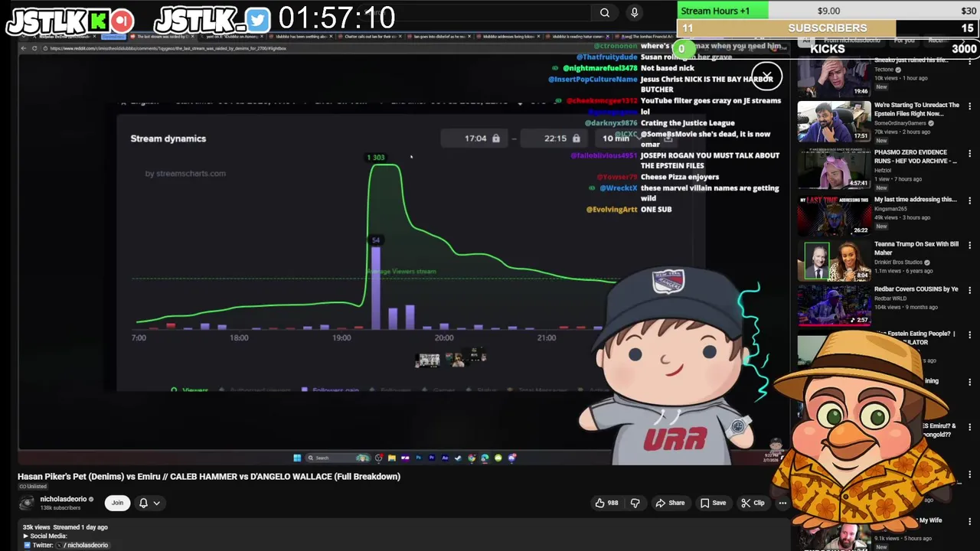The width and height of the screenshot is (980, 551).
Task: Toggle the lock beside 22:15 end time
Action: [576, 139]
